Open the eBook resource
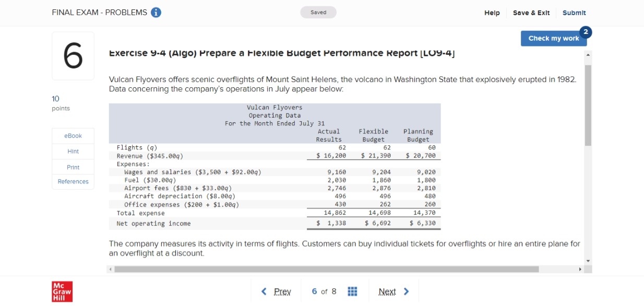The image size is (644, 306). pyautogui.click(x=73, y=136)
